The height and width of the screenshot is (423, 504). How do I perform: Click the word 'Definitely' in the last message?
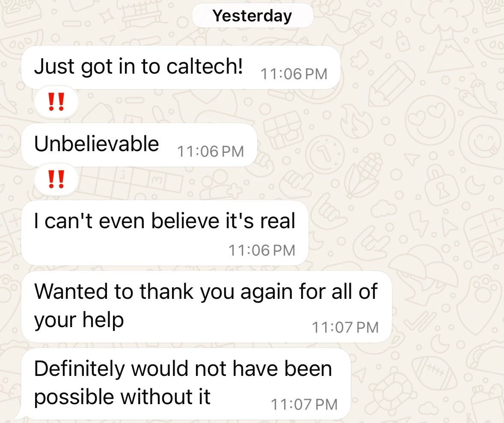pyautogui.click(x=80, y=369)
